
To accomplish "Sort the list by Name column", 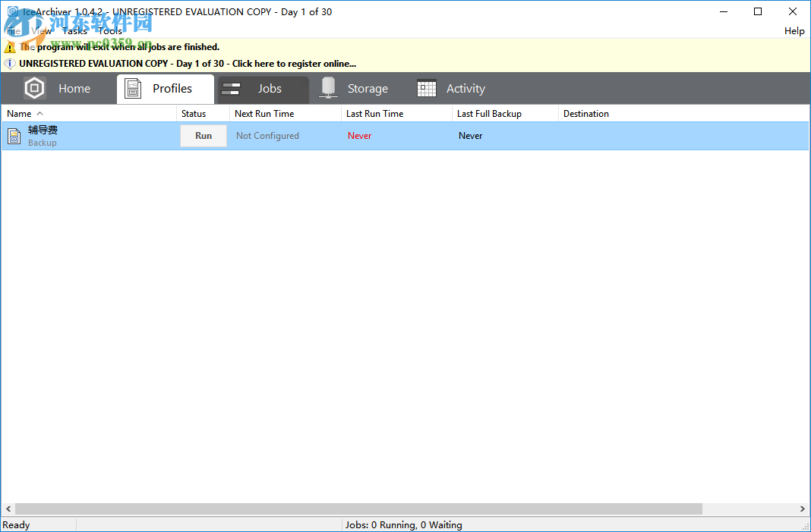I will point(89,114).
